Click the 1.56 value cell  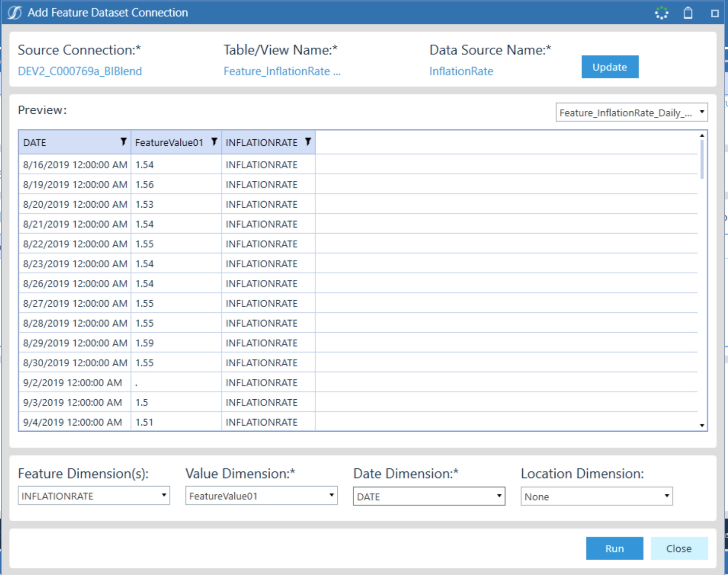tap(176, 184)
